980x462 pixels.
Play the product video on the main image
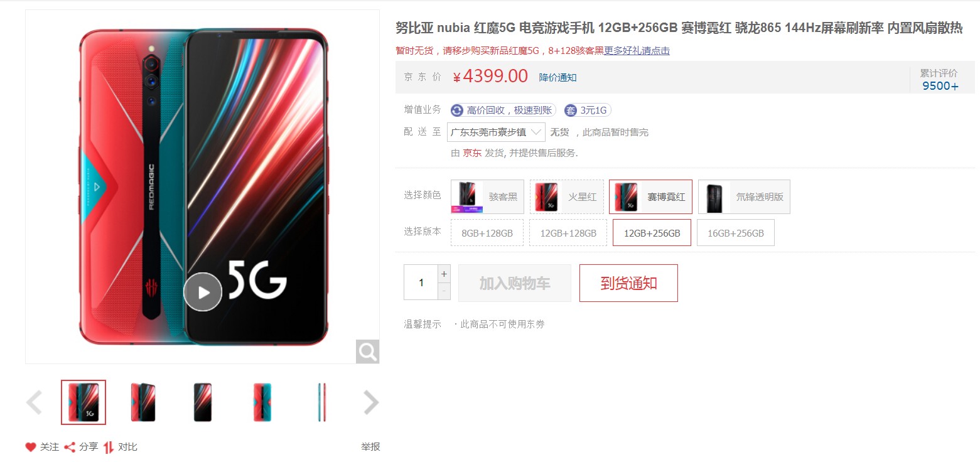tap(203, 292)
